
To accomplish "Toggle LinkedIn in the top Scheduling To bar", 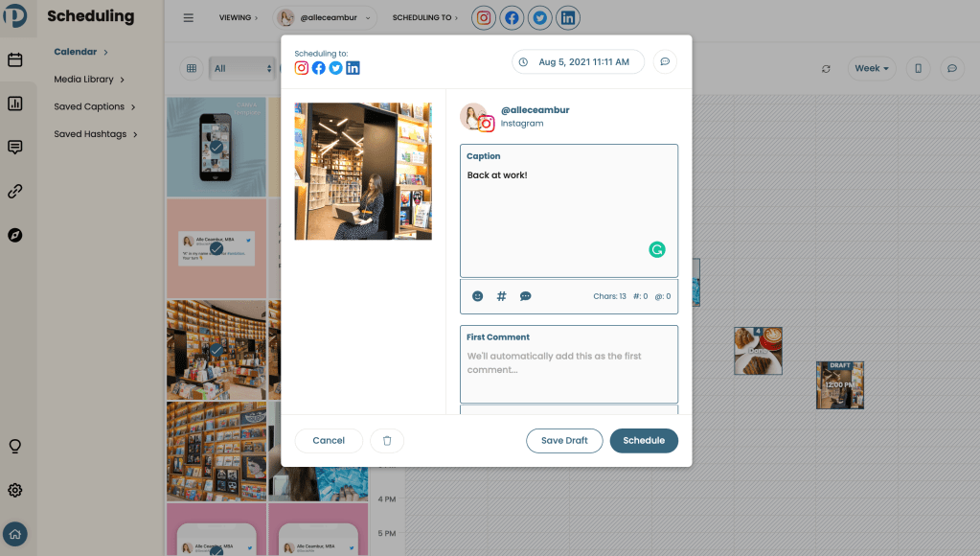I will (x=568, y=17).
